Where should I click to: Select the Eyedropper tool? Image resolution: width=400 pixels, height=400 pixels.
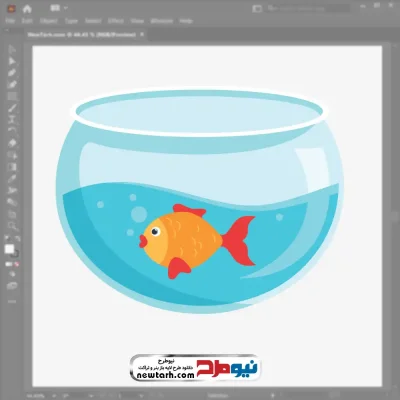click(x=12, y=178)
